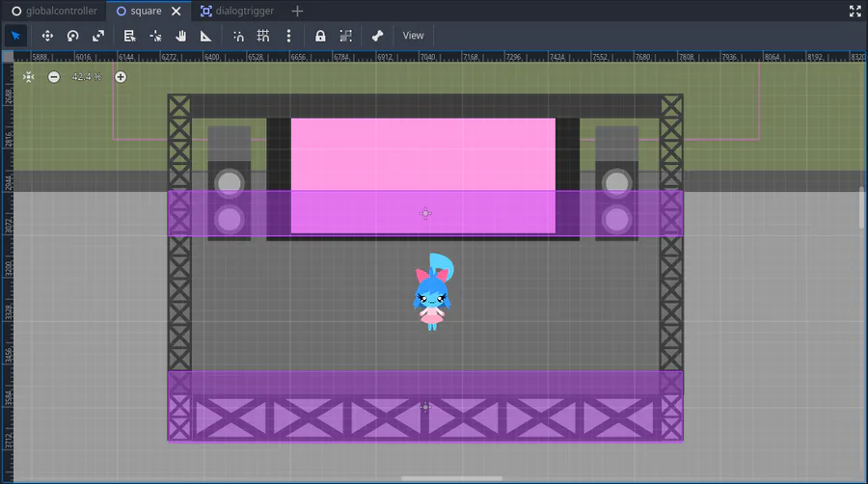Toggle distraction-free mode
This screenshot has height=484, width=868.
pyautogui.click(x=855, y=11)
